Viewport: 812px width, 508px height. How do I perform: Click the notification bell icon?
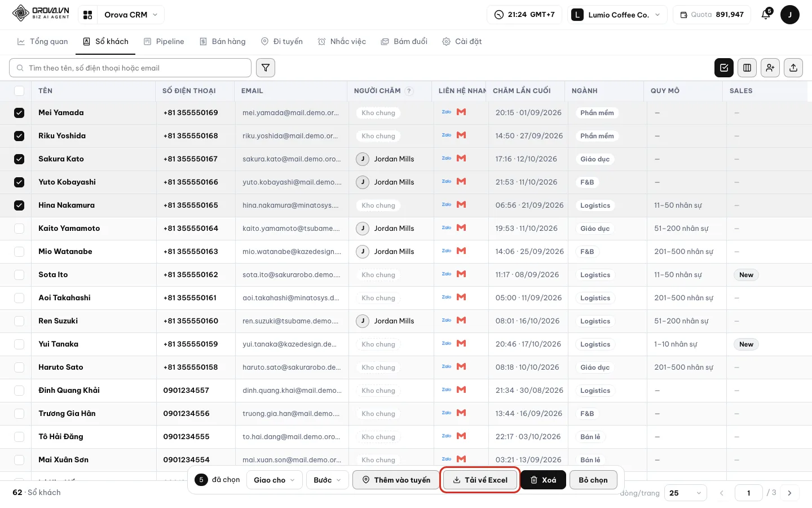point(766,15)
